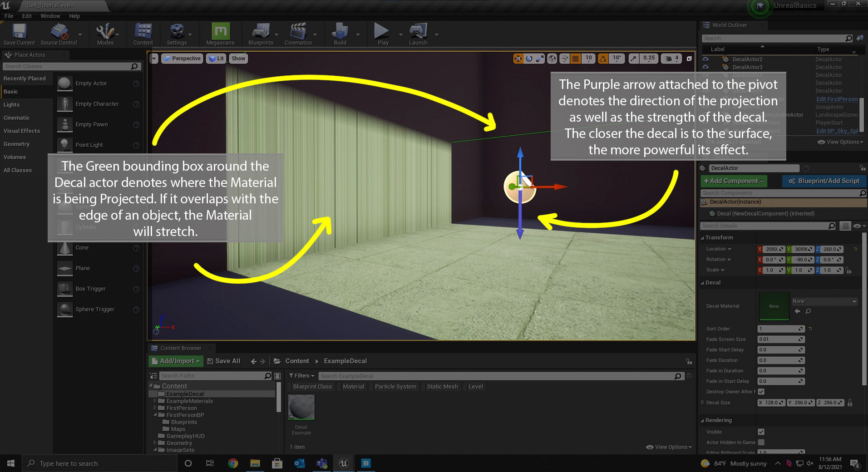Select the Decal Example asset thumbnail
868x472 pixels.
pyautogui.click(x=301, y=407)
